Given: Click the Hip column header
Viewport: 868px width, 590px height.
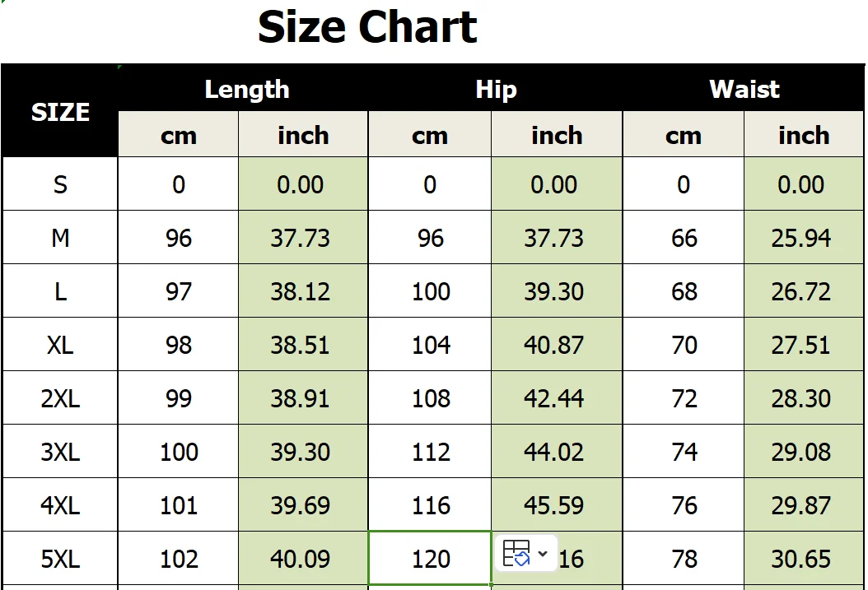Looking at the screenshot, I should point(496,89).
